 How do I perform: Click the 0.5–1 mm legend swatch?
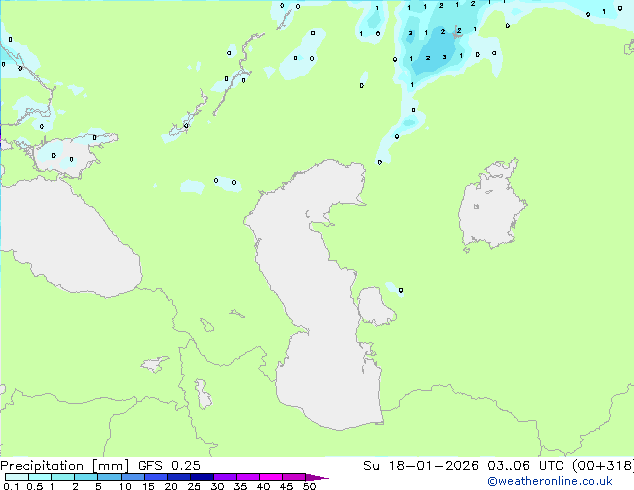point(40,477)
